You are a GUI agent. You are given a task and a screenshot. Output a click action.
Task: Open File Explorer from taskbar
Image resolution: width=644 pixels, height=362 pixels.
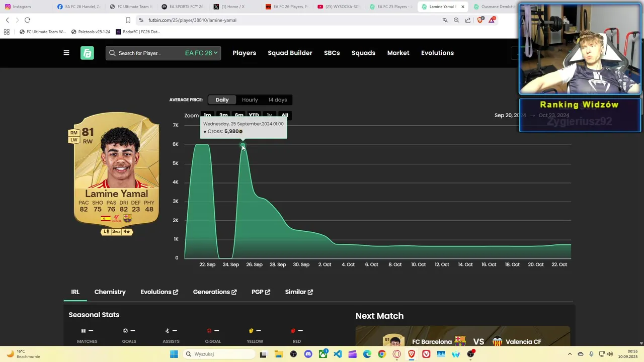coord(278,354)
